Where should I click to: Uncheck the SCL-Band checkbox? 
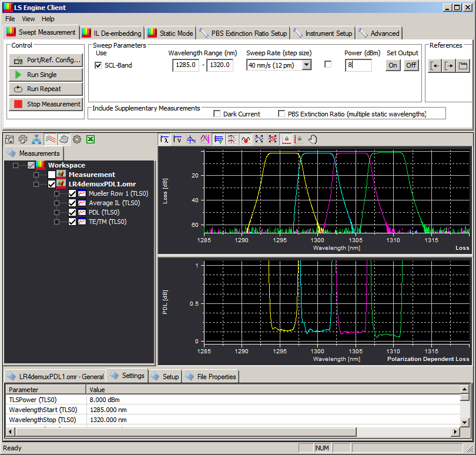(x=98, y=65)
